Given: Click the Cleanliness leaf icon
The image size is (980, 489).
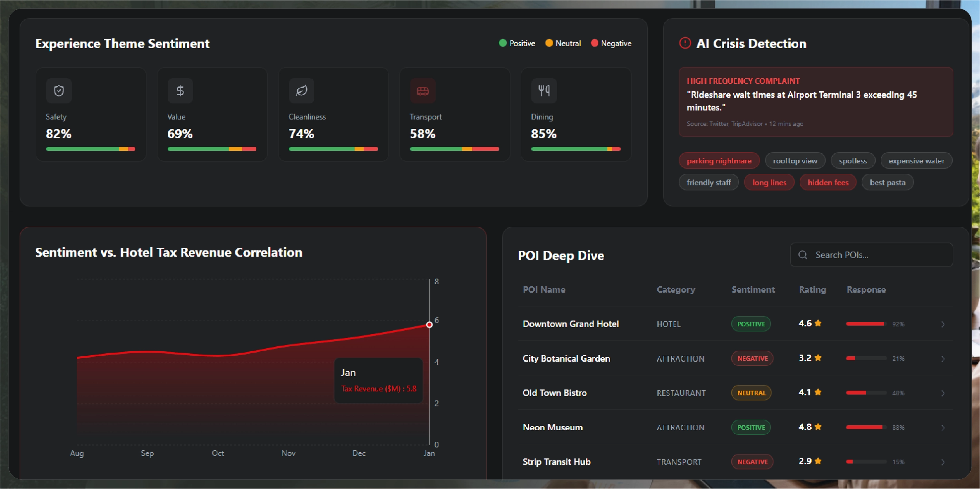Looking at the screenshot, I should pos(301,91).
